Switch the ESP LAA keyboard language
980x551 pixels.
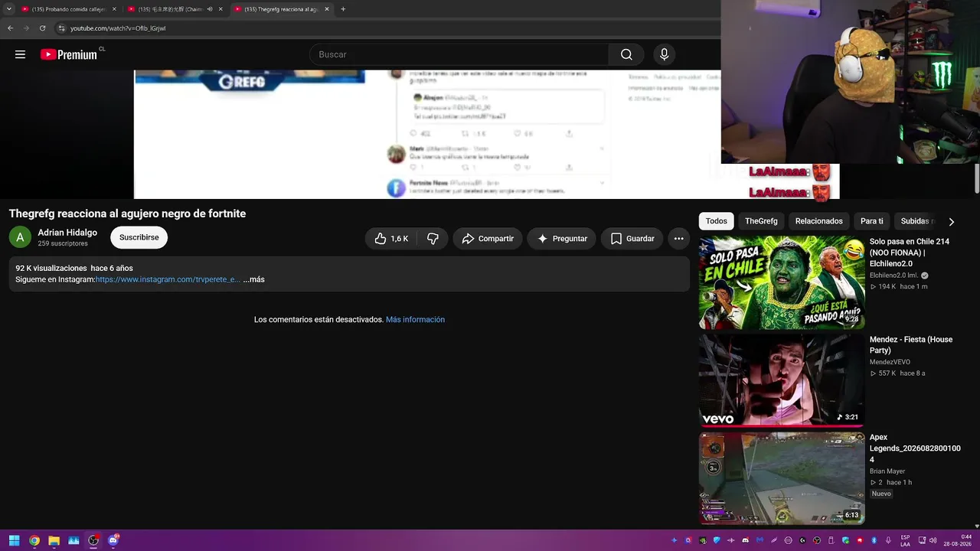(x=905, y=540)
